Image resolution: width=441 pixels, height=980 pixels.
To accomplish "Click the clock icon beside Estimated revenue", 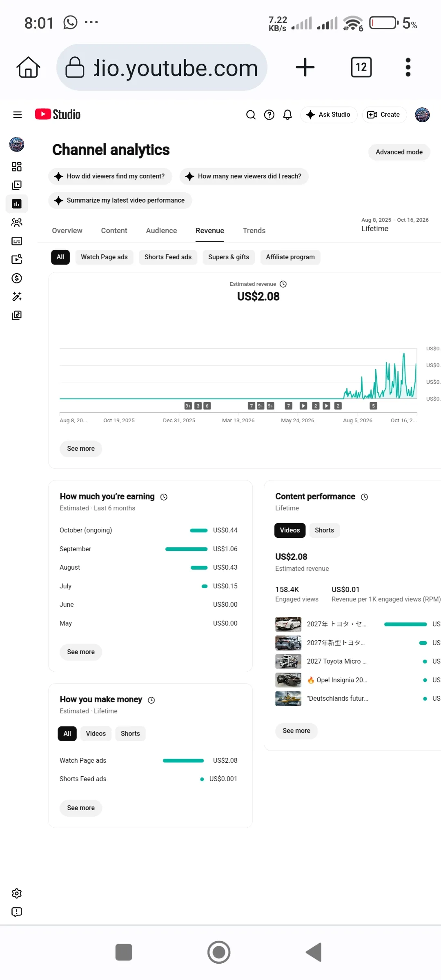I will tap(283, 284).
